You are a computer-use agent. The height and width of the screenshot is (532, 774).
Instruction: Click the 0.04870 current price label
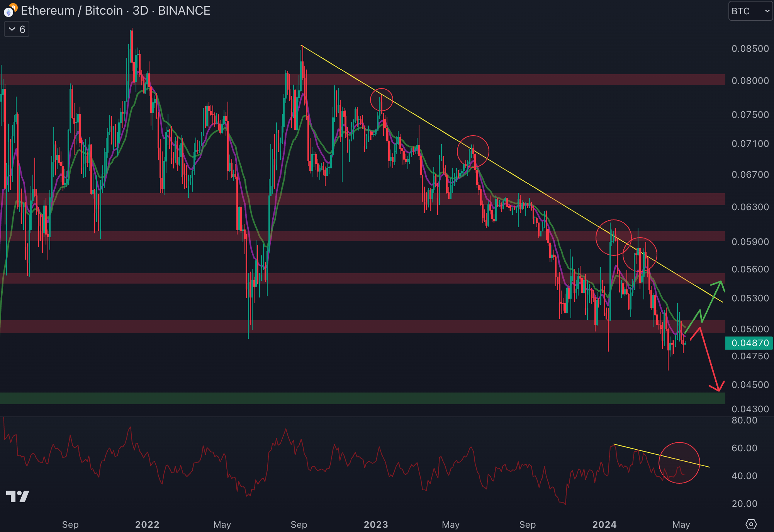pos(749,343)
